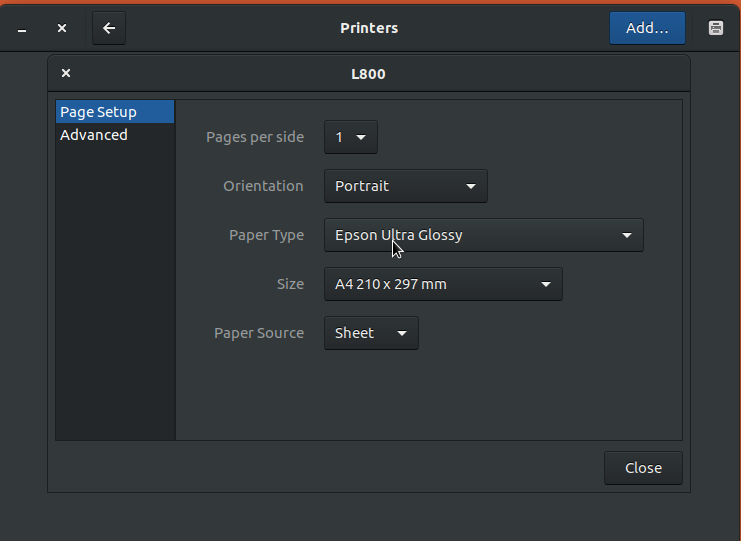Viewport: 741px width, 541px height.
Task: Close the L800 dialog with the X icon
Action: [66, 73]
